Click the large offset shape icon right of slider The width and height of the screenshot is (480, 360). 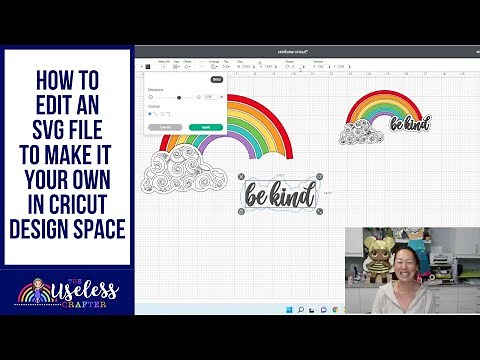[x=199, y=97]
